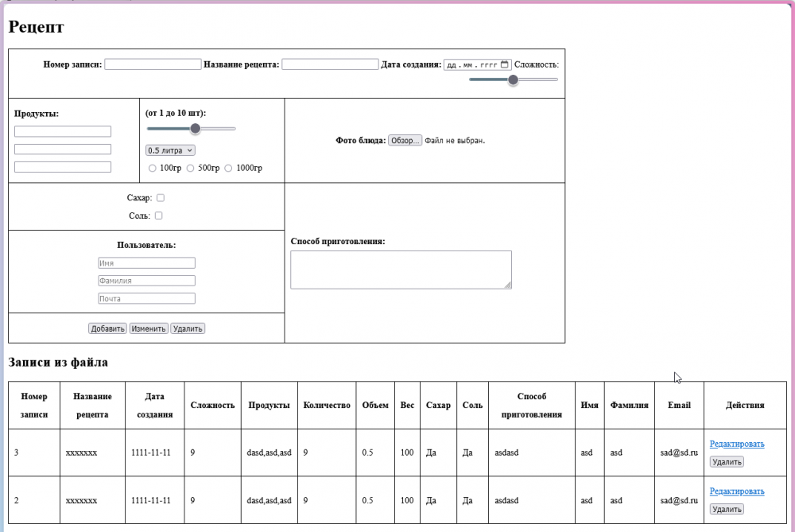Image resolution: width=795 pixels, height=532 pixels.
Task: Select the 1000гр radio button
Action: pyautogui.click(x=228, y=168)
